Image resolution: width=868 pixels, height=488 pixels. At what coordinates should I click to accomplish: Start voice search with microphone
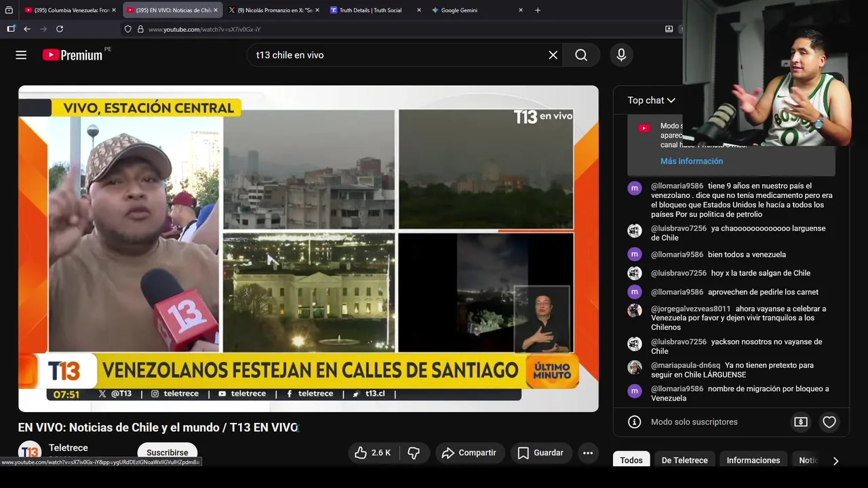(x=621, y=55)
